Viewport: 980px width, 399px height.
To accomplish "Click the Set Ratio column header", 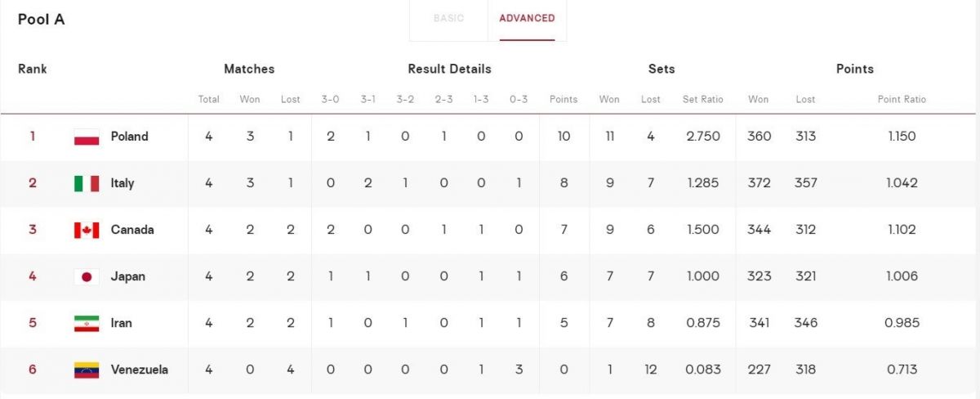I will click(x=702, y=100).
